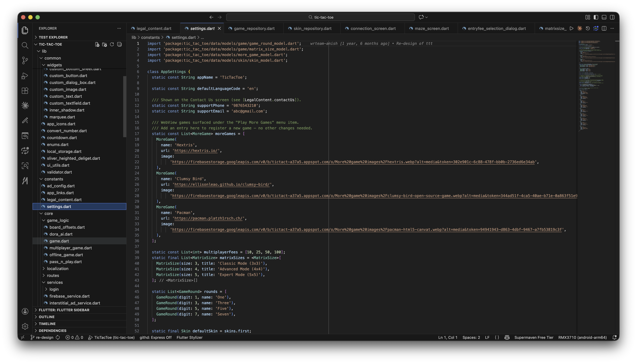Open editor more actions ellipsis menu

pyautogui.click(x=612, y=29)
